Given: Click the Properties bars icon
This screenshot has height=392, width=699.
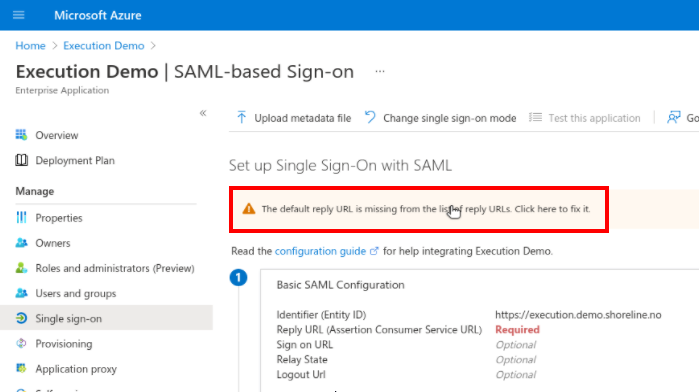Looking at the screenshot, I should (21, 218).
